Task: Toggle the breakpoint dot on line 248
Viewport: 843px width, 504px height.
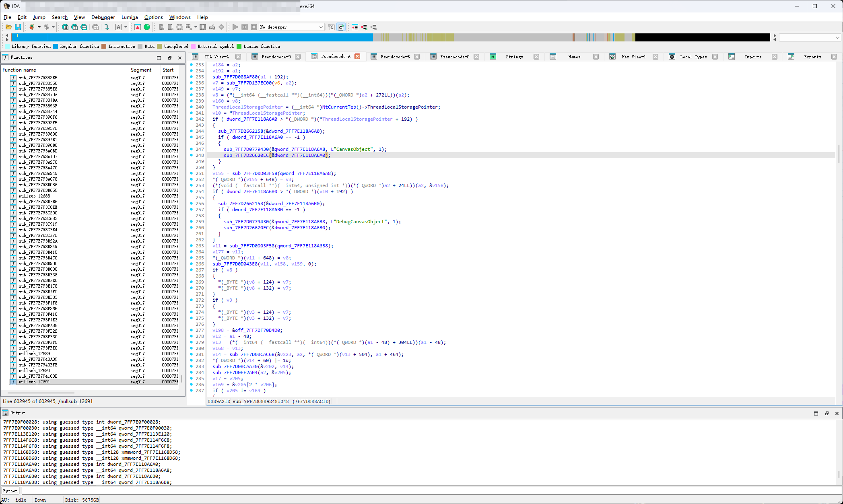Action: coord(192,155)
